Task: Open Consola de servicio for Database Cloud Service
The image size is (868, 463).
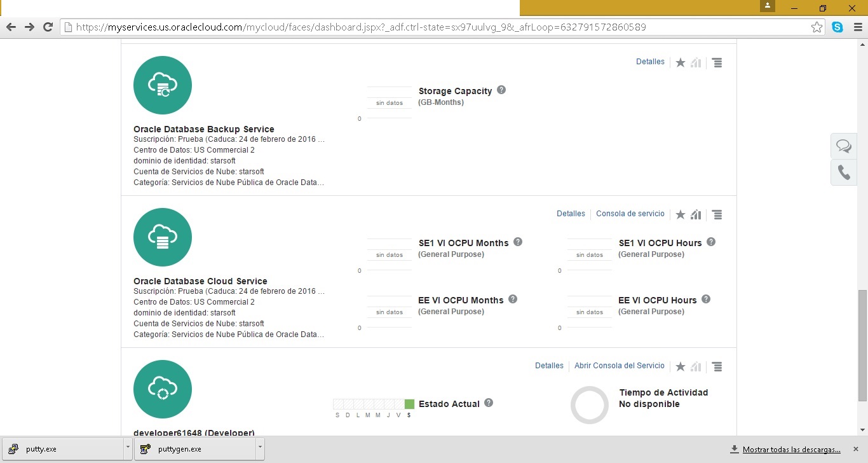Action: [630, 214]
